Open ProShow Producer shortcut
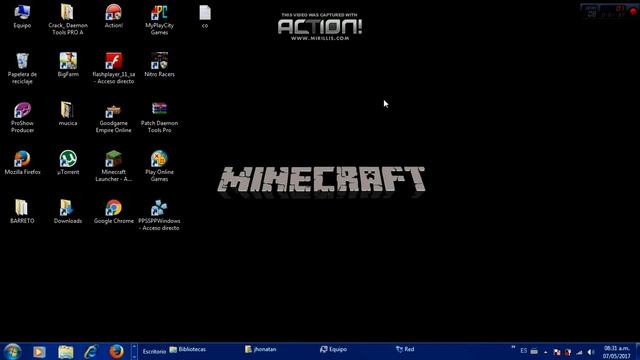Viewport: 640px width, 360px height. click(22, 117)
